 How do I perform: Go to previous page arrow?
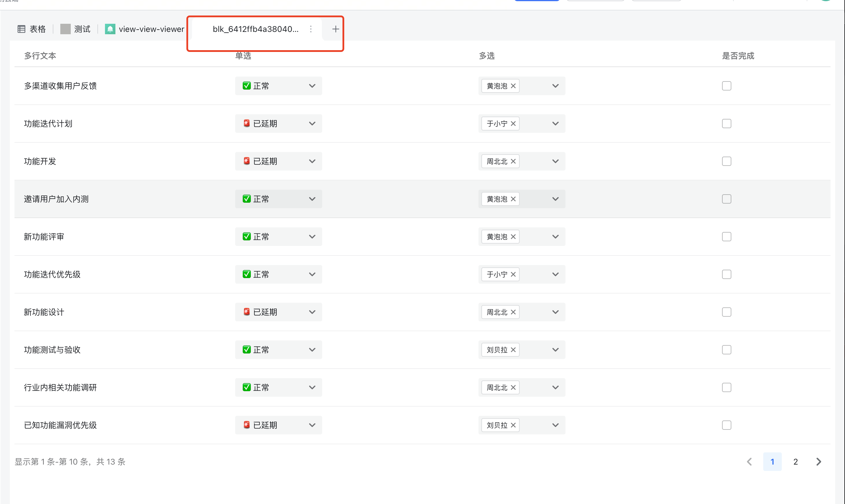click(750, 462)
